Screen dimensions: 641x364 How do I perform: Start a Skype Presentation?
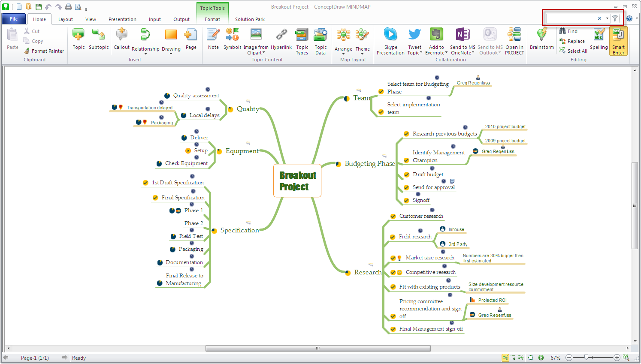point(390,41)
